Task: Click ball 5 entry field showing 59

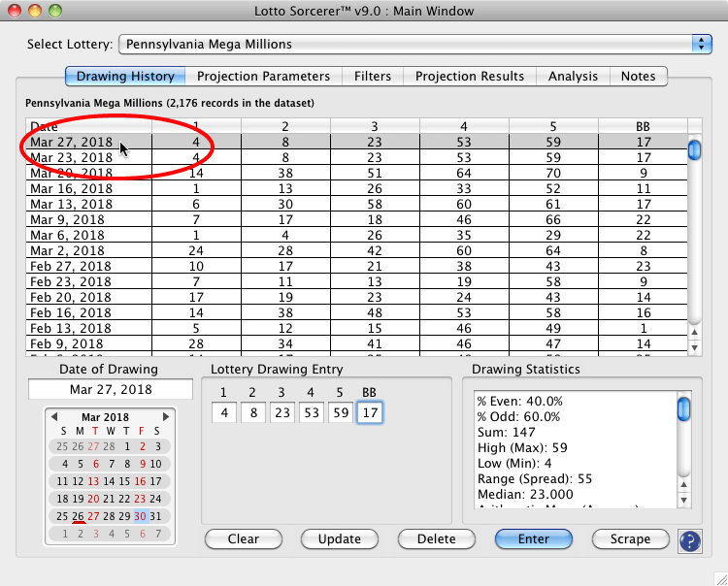Action: pos(341,412)
